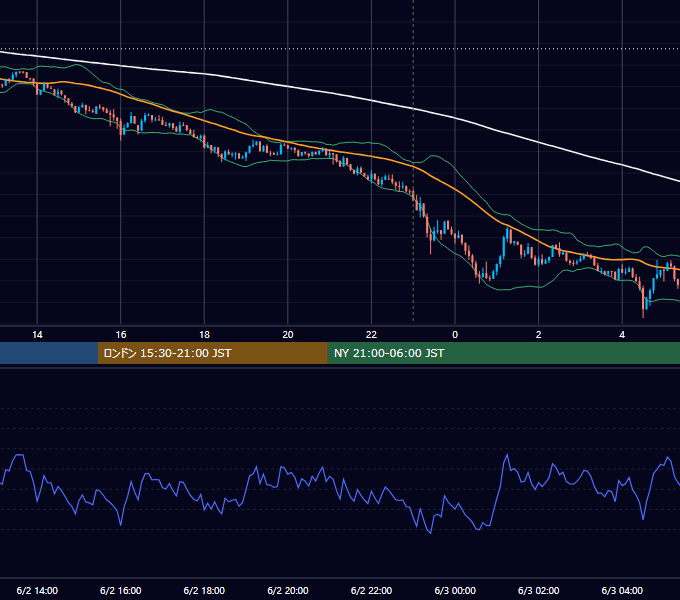Click the 6/2 18:00 date label
The width and height of the screenshot is (680, 600).
pyautogui.click(x=204, y=590)
